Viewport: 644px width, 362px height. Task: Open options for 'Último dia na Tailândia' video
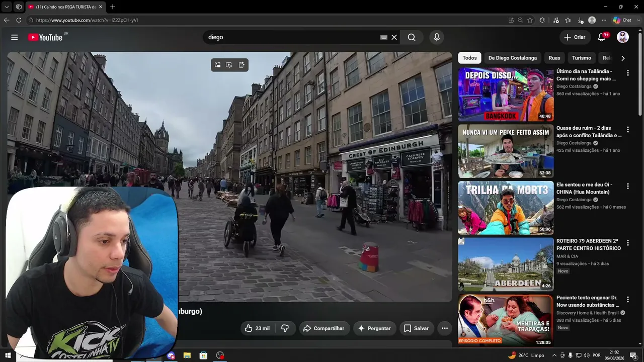(627, 73)
